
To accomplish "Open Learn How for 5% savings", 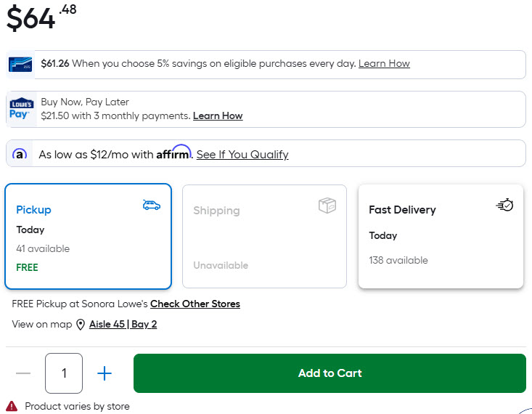I will (x=384, y=64).
